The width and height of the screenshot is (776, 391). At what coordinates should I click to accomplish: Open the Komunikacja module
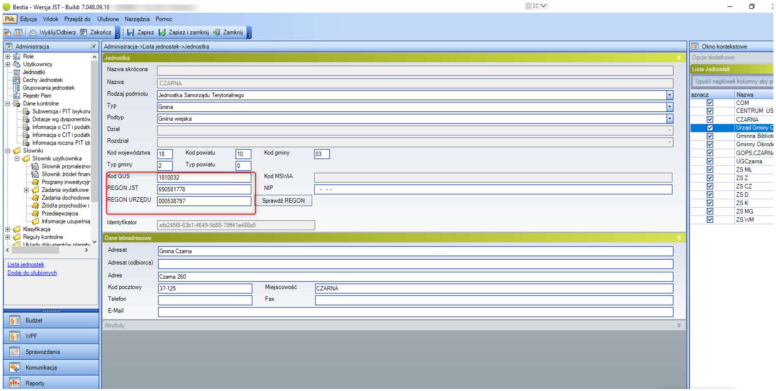tap(51, 368)
